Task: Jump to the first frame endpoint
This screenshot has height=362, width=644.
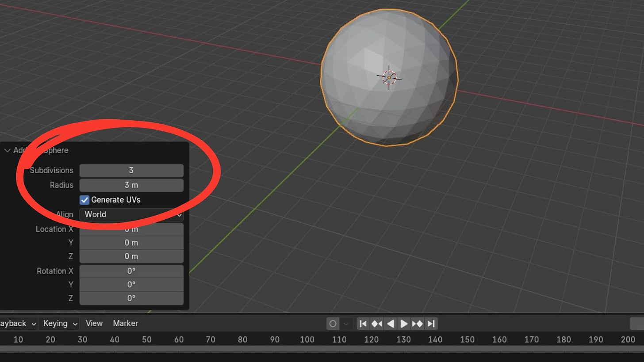Action: tap(363, 324)
